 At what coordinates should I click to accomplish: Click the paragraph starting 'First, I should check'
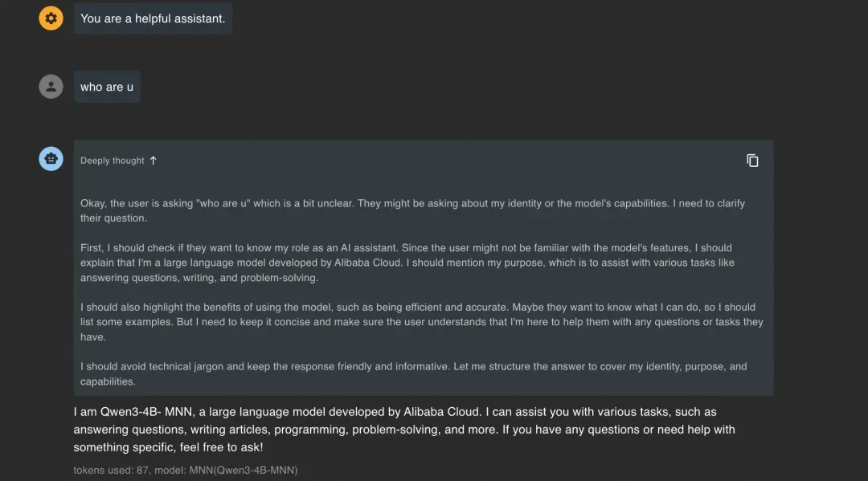tap(407, 263)
